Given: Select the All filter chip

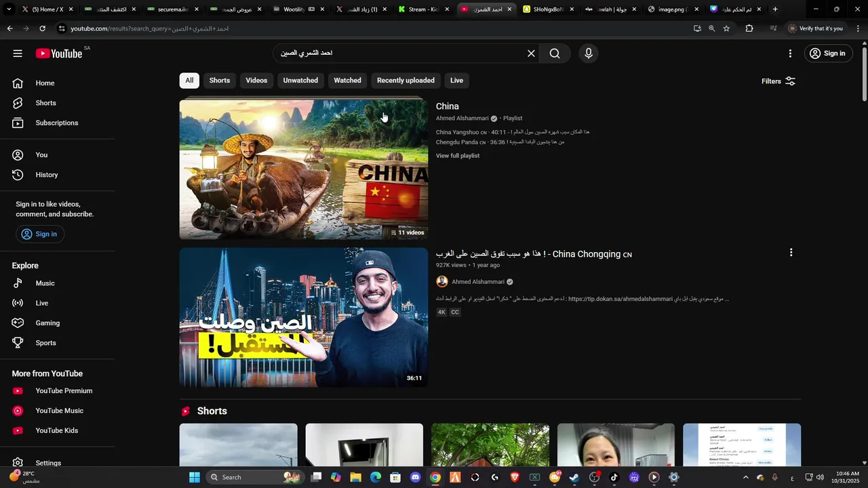Looking at the screenshot, I should pos(189,81).
